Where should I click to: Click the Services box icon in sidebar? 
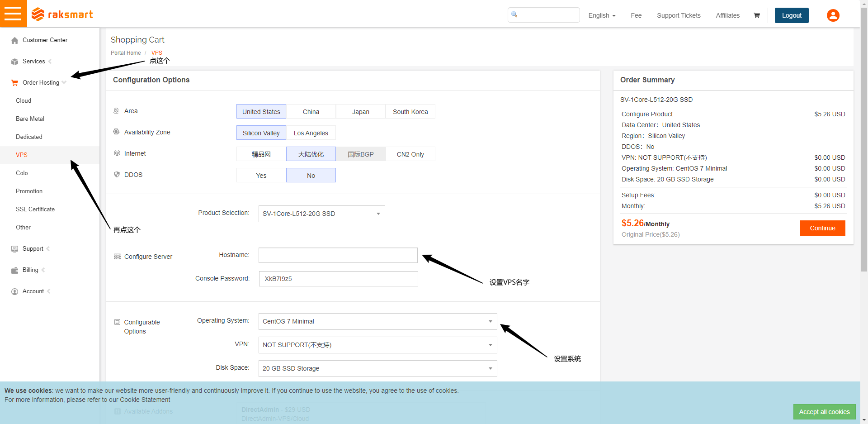tap(14, 62)
